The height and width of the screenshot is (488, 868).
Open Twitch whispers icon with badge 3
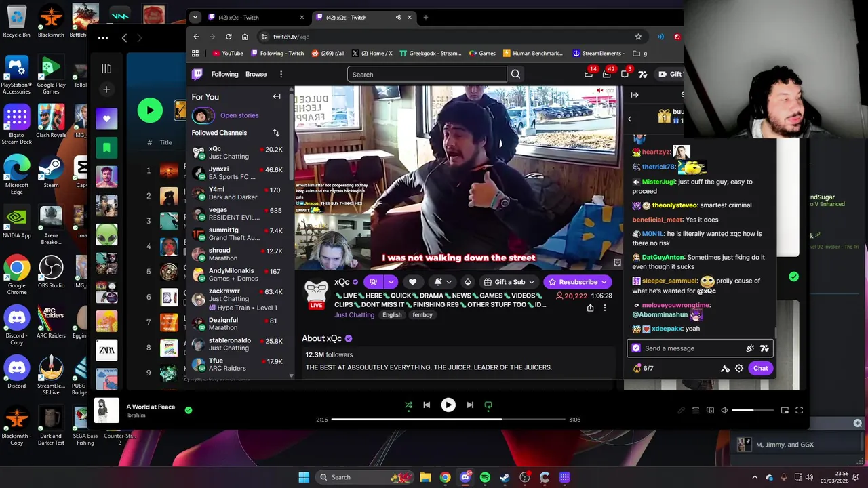point(625,74)
